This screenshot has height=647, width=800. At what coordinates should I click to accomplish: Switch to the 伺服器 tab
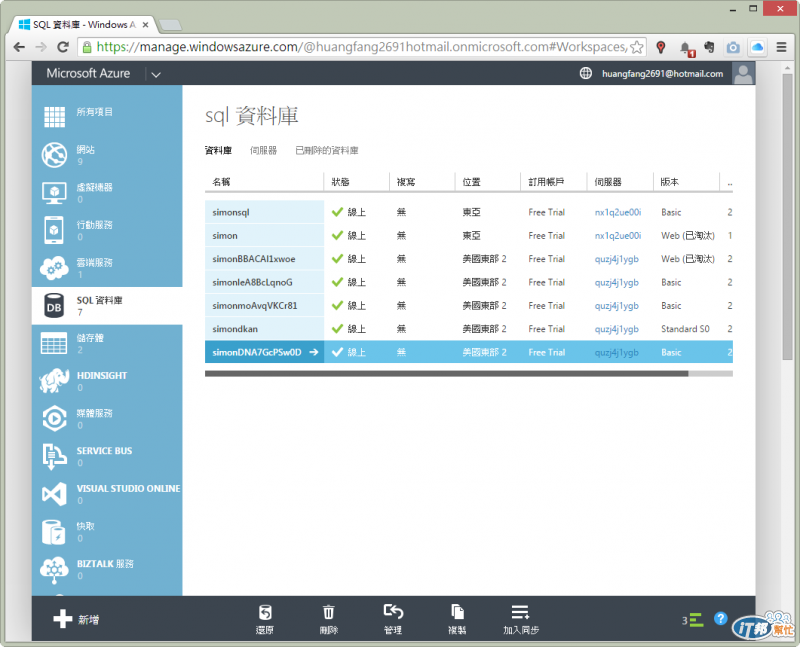[263, 151]
